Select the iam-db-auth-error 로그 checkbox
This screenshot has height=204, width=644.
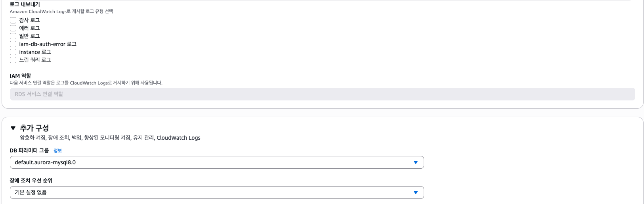13,44
